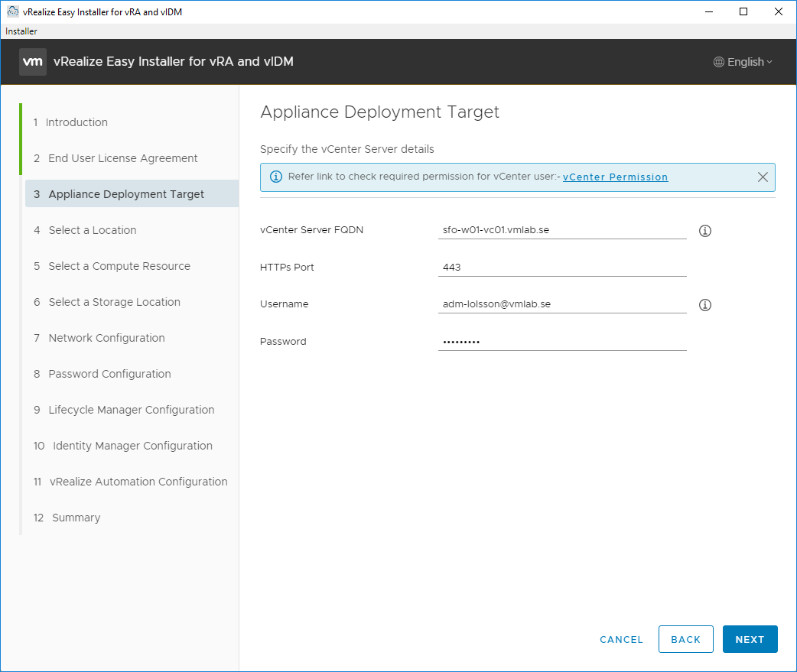Dismiss the vCenter permission info banner

(763, 177)
